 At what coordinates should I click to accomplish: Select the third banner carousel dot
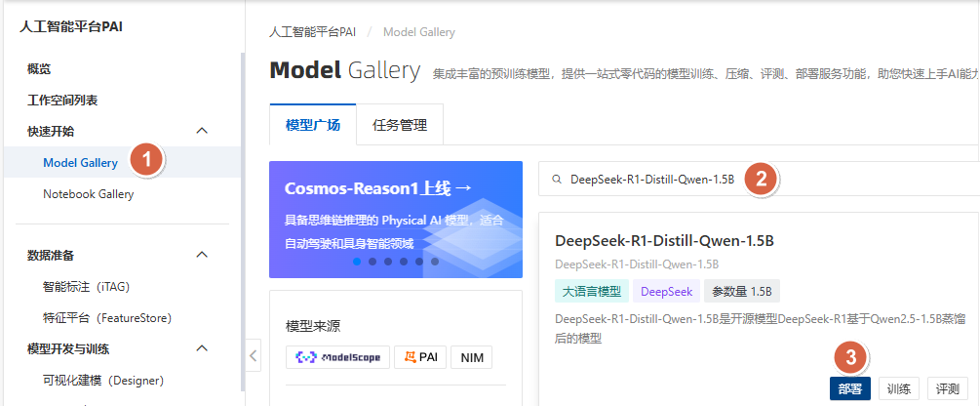(388, 262)
